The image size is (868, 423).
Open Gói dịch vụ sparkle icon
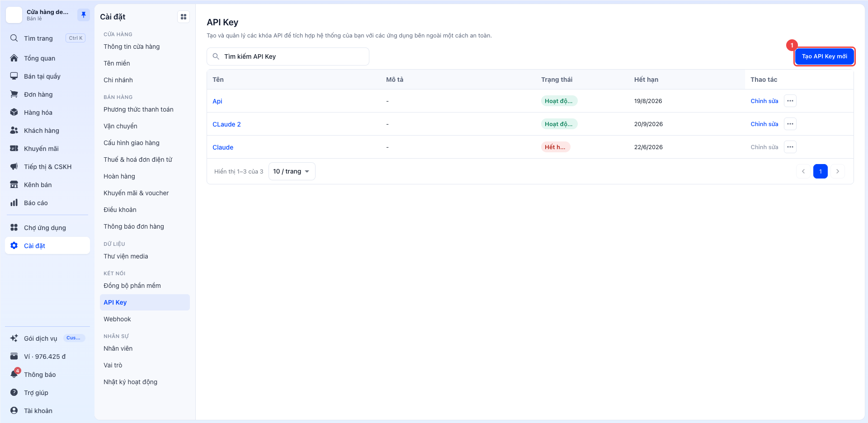click(14, 338)
